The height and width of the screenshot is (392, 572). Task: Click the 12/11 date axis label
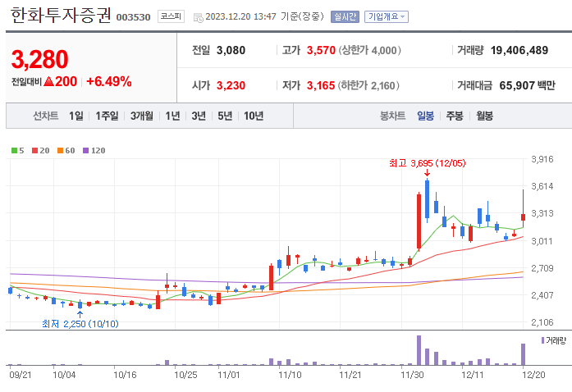[473, 375]
